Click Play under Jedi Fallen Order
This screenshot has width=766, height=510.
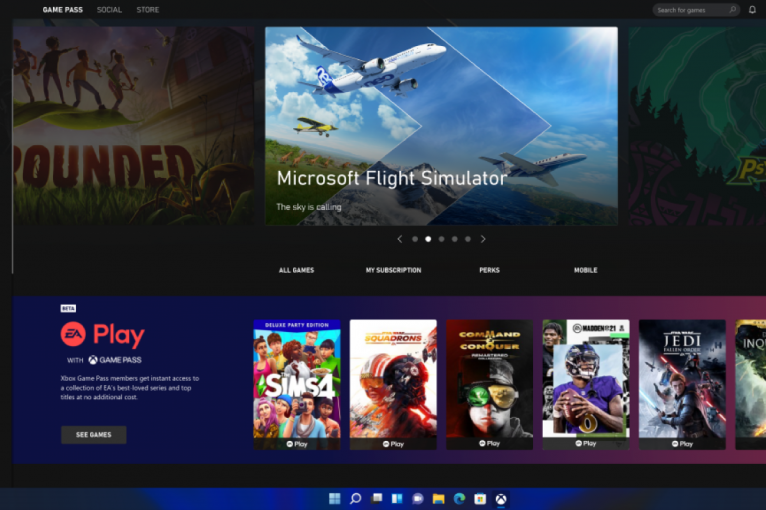682,444
